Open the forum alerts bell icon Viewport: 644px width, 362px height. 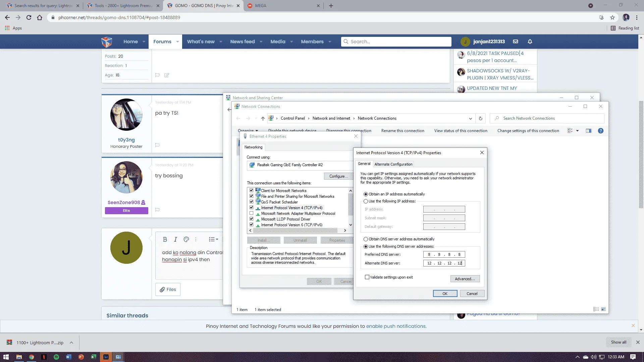point(530,42)
